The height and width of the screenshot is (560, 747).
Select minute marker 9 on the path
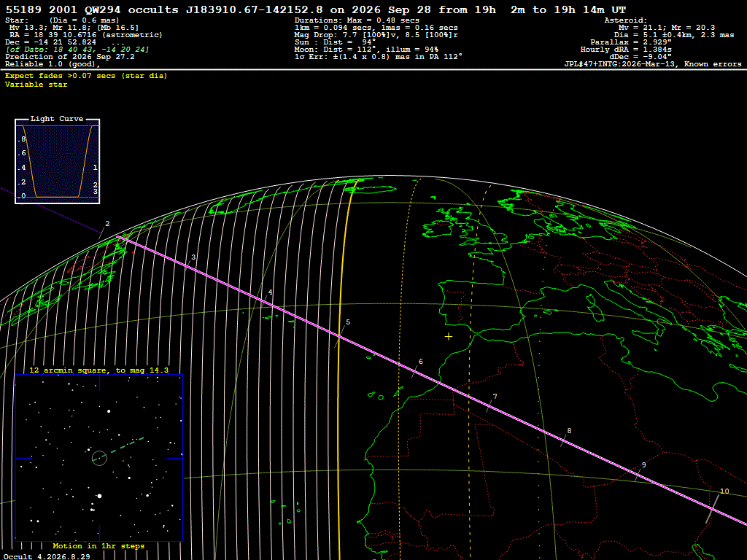pyautogui.click(x=643, y=465)
